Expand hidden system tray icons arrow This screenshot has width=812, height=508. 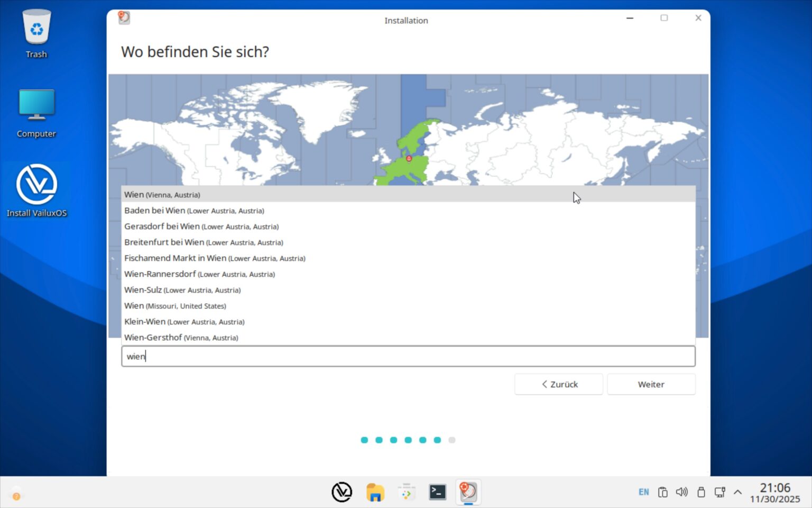pos(737,492)
